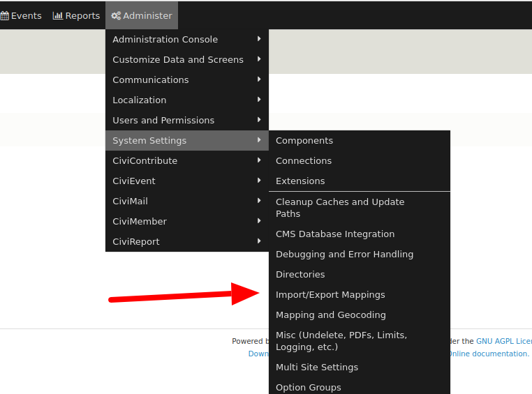Click the gears icon beside Administer

116,15
